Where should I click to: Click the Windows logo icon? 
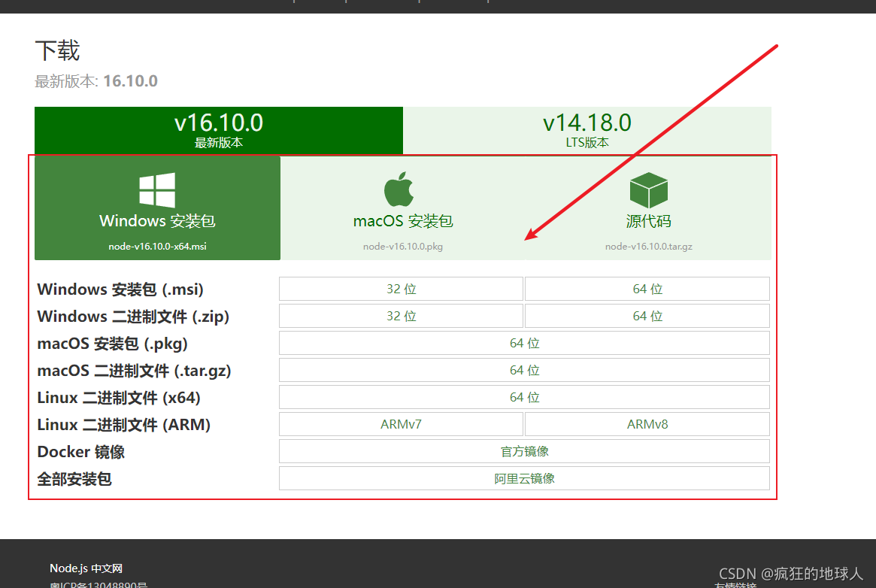point(157,189)
